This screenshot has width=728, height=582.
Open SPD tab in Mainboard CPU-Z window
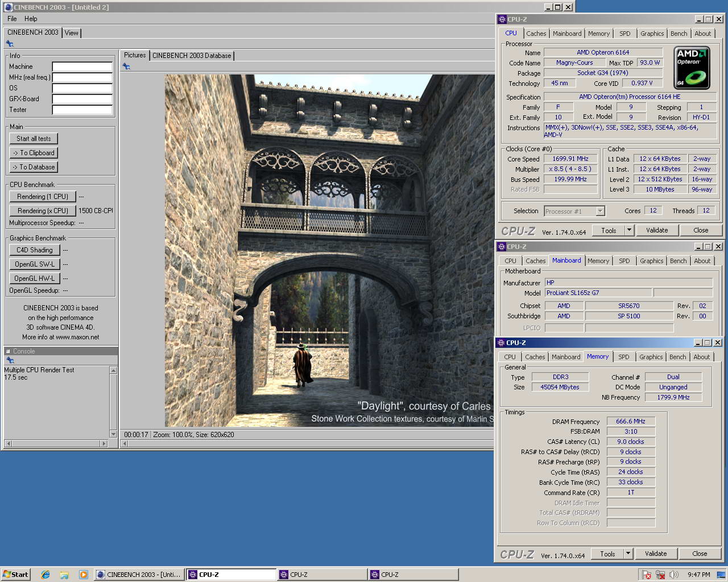624,261
